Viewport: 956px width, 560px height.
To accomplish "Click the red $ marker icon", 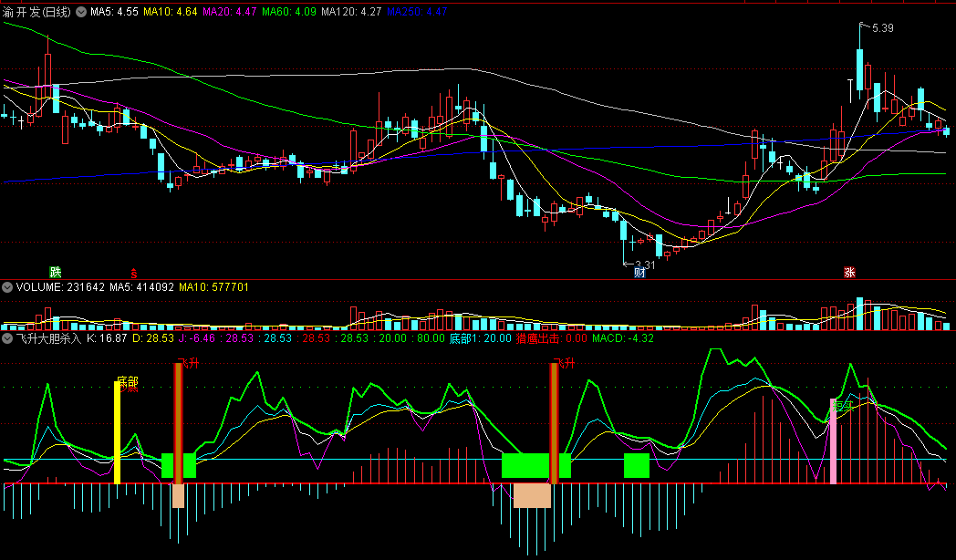I will point(134,274).
